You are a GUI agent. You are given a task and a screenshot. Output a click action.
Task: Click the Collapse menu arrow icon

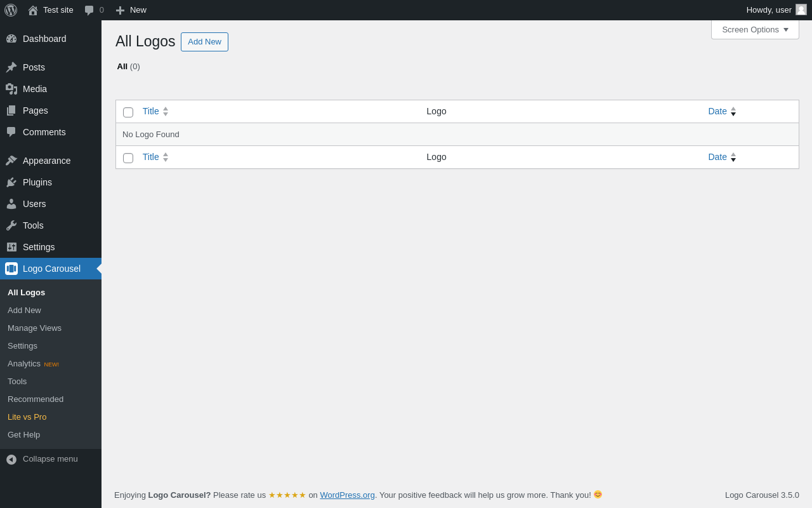tap(11, 459)
